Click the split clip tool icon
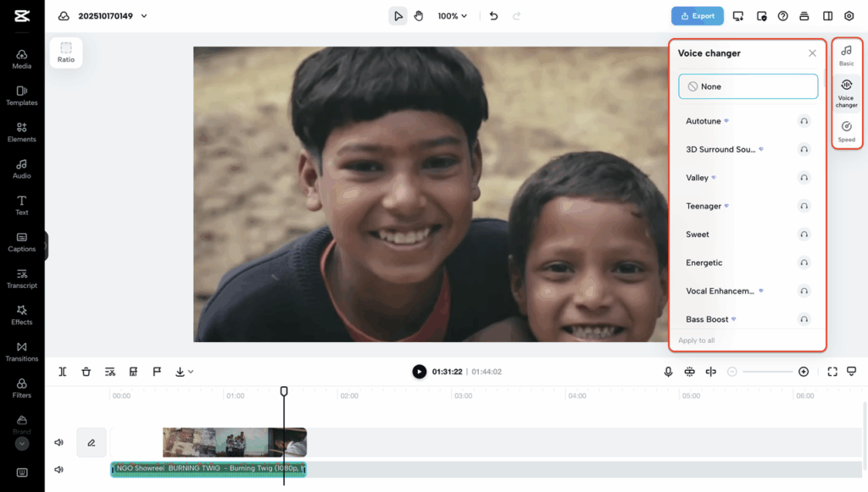This screenshot has width=868, height=492. [x=63, y=372]
